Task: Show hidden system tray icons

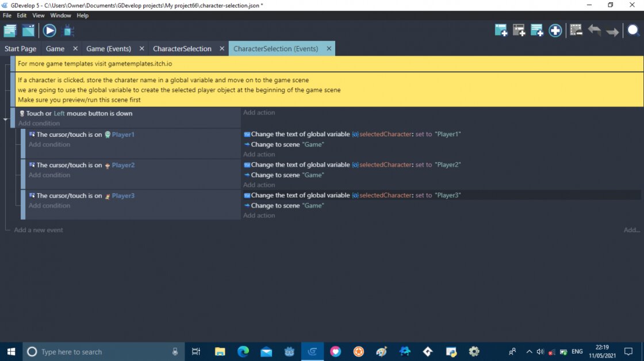Action: 528,351
